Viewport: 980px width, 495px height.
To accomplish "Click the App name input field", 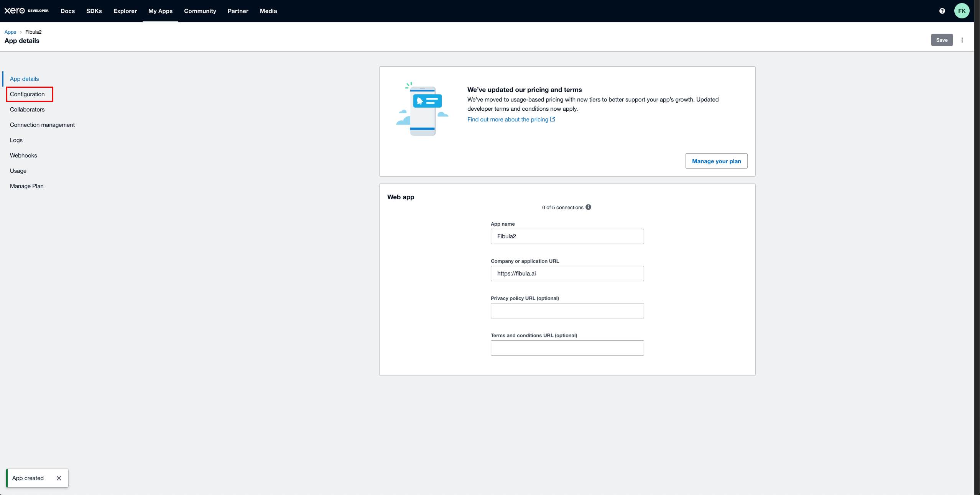I will [x=567, y=236].
